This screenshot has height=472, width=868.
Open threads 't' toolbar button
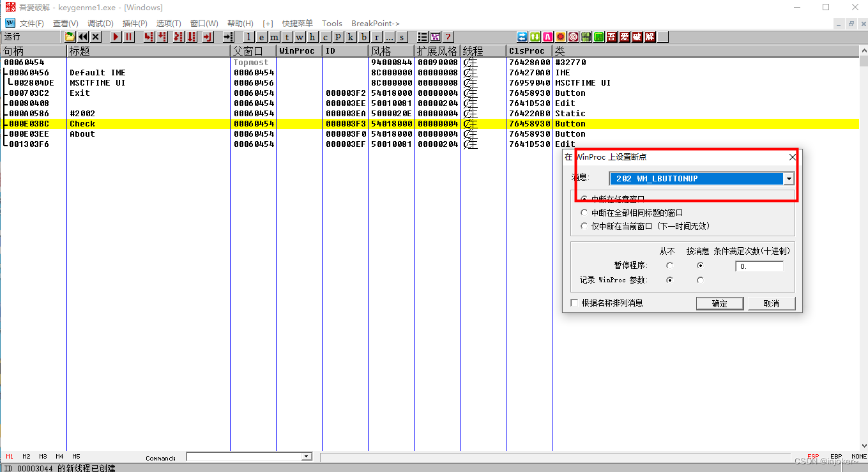tap(287, 37)
